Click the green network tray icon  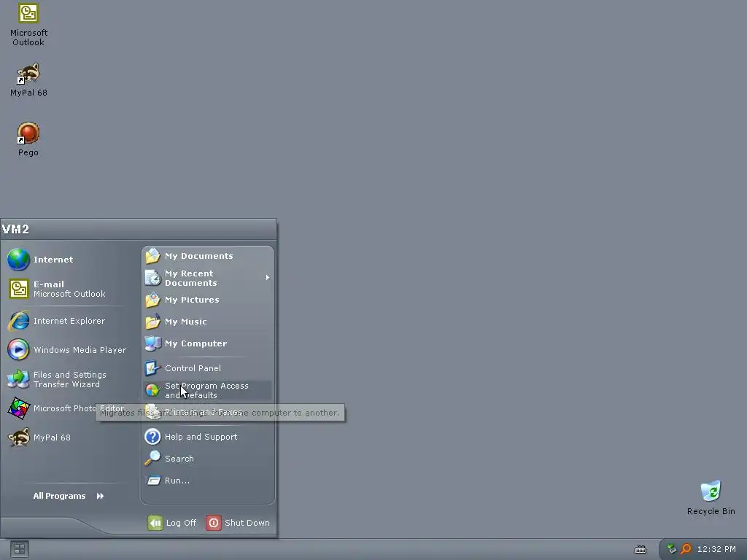point(672,549)
